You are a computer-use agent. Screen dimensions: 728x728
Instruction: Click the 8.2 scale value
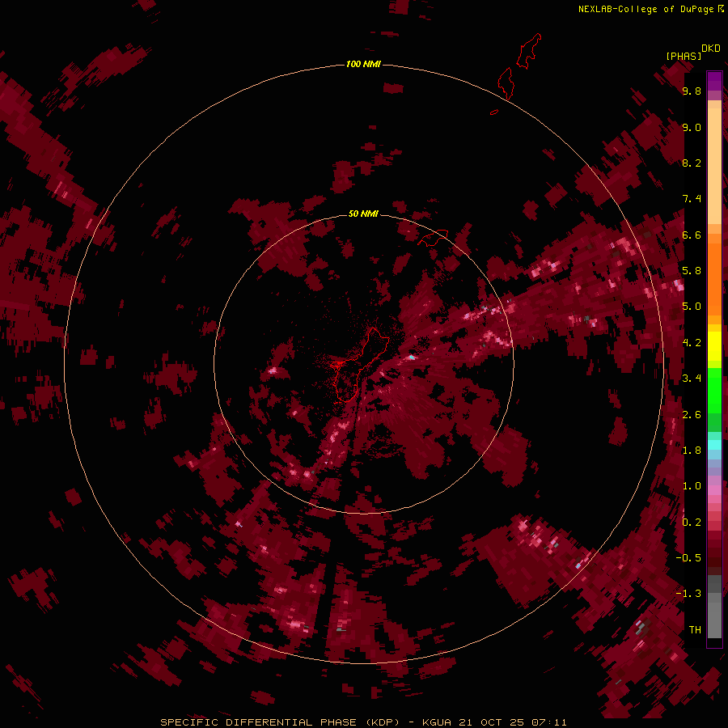click(692, 163)
